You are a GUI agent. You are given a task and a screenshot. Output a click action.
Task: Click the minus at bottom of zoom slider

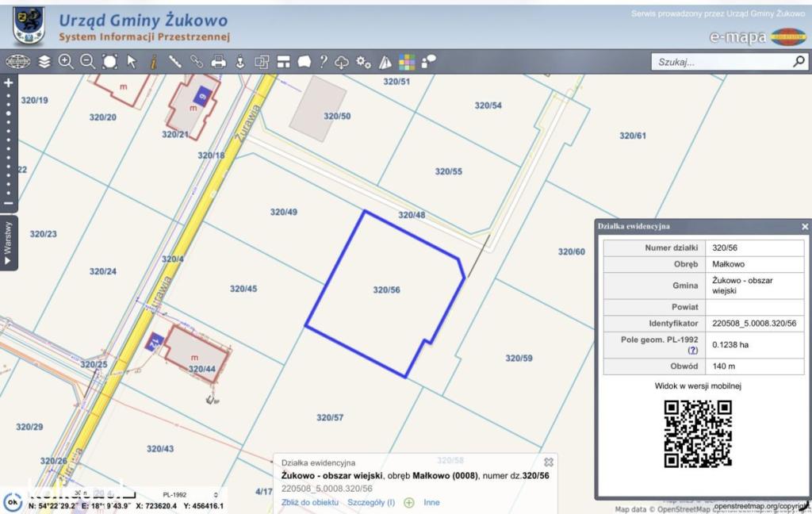pyautogui.click(x=8, y=203)
